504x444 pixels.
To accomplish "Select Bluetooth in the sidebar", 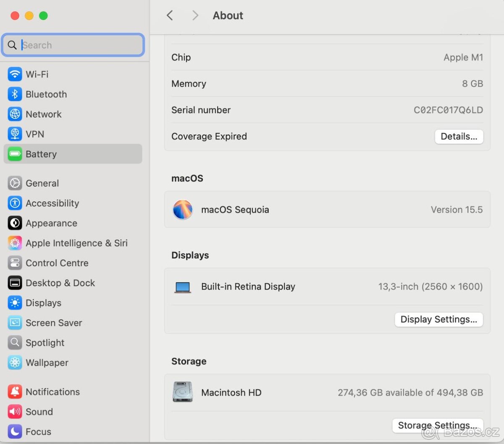I will click(x=46, y=94).
